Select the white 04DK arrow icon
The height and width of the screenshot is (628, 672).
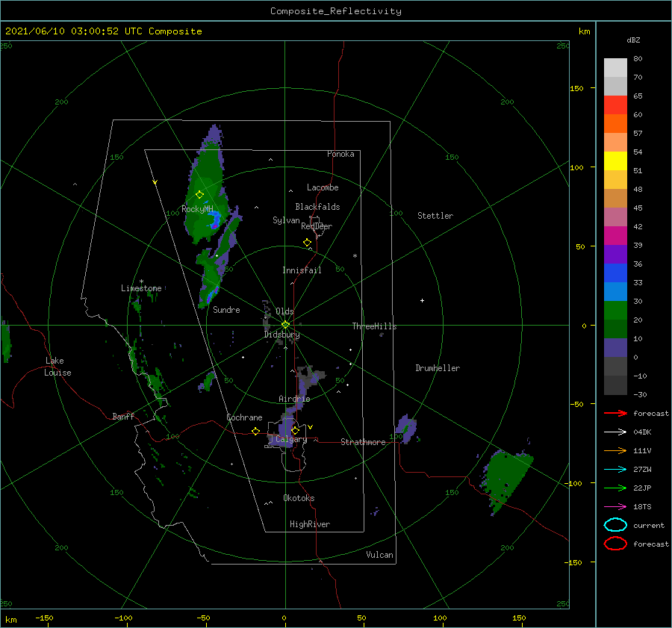[615, 432]
